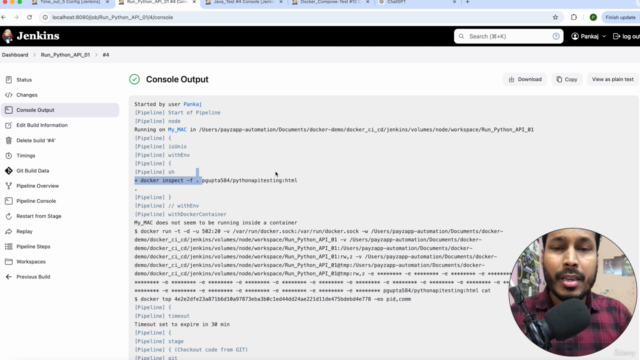Switch to the Docker_Compose-Test tab
640x360 pixels.
[x=331, y=2]
